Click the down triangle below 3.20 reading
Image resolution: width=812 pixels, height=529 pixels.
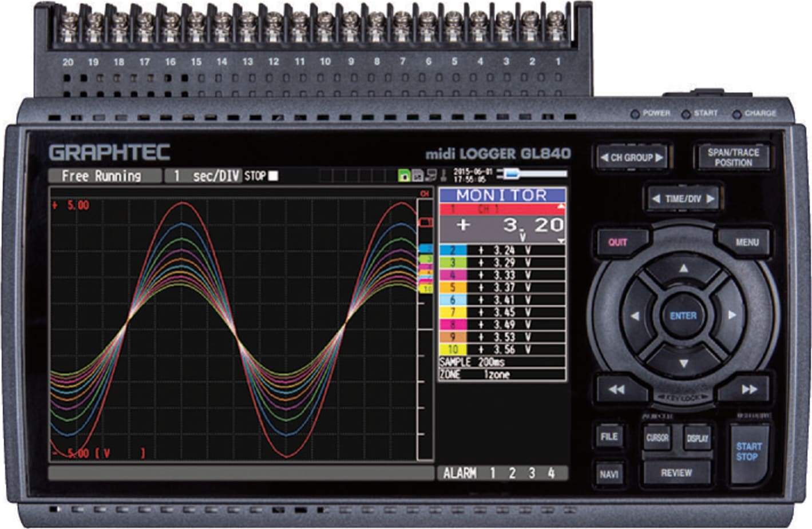tap(561, 241)
